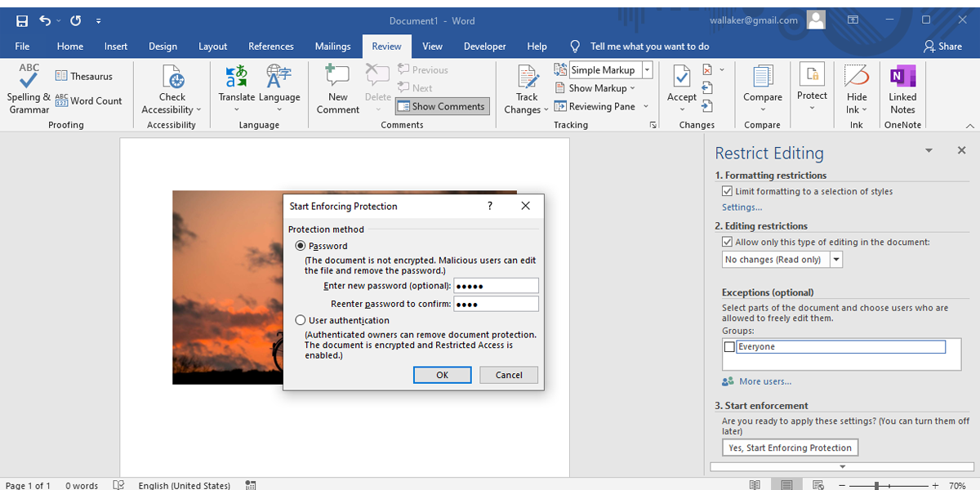Click the zoom slider in status bar

point(876,485)
